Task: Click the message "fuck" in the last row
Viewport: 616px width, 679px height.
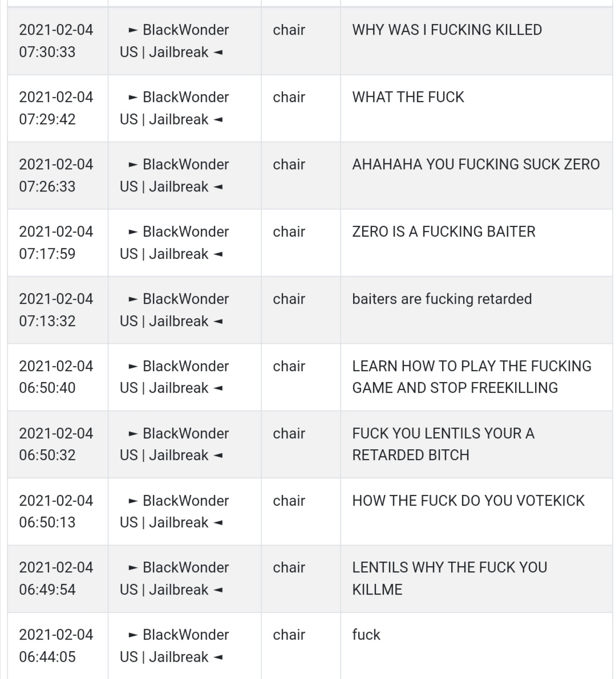Action: tap(366, 635)
